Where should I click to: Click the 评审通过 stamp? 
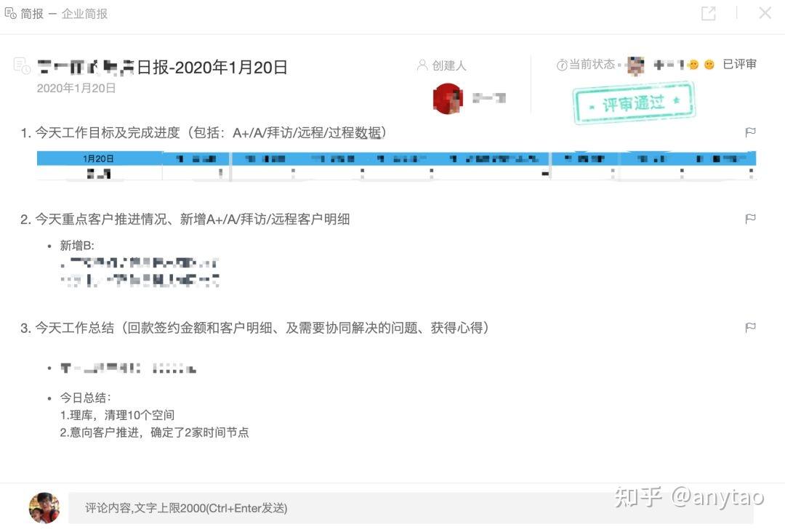click(x=634, y=104)
